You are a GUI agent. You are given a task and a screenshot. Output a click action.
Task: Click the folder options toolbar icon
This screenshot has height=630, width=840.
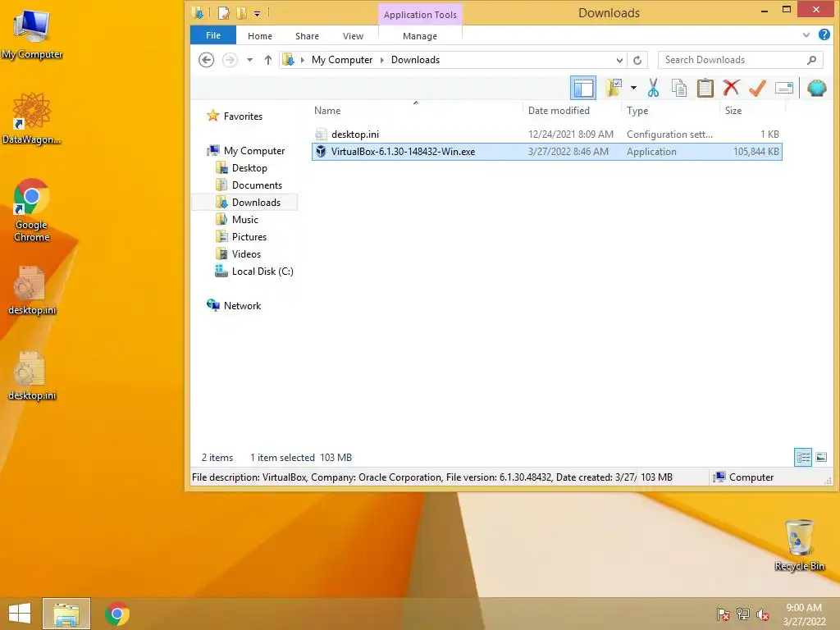click(614, 88)
